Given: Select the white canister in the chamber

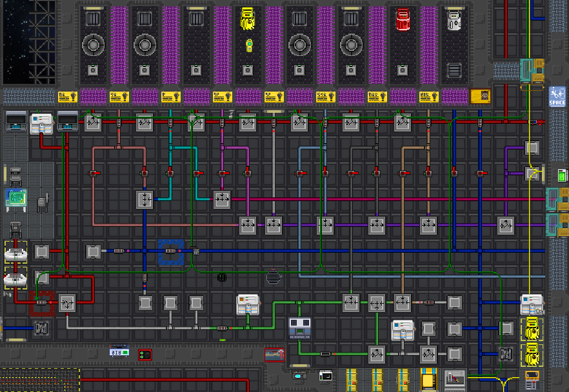Looking at the screenshot, I should pos(454,19).
